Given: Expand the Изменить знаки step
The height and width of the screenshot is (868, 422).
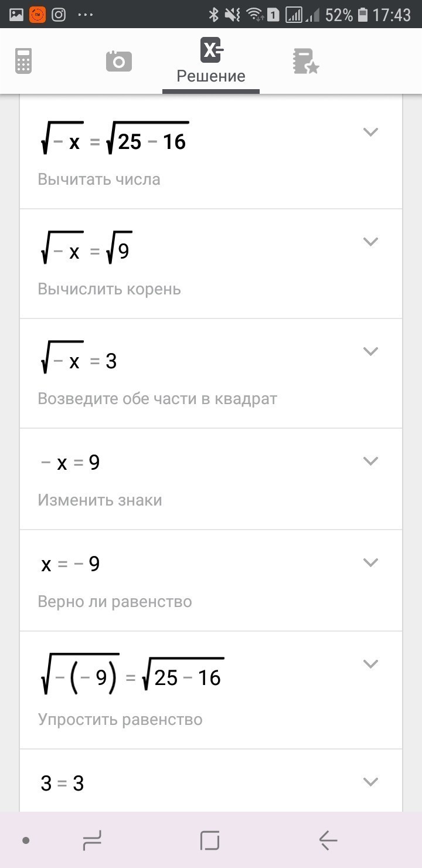Looking at the screenshot, I should click(x=370, y=461).
